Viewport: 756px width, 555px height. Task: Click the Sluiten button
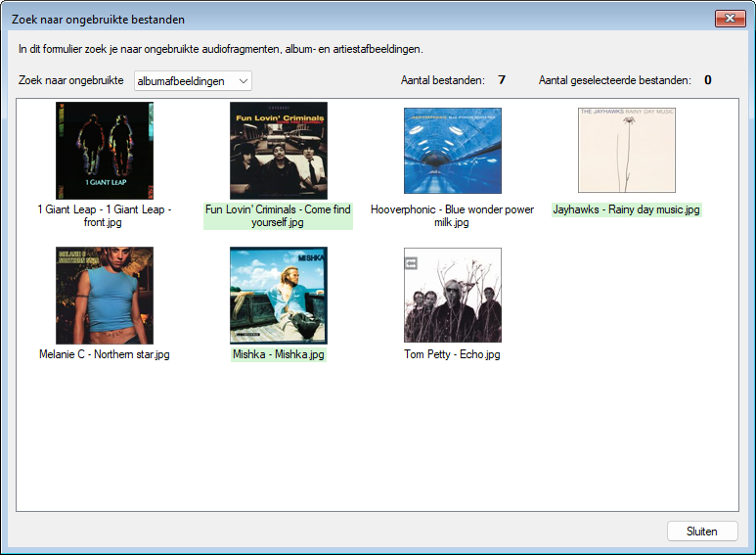pos(702,532)
